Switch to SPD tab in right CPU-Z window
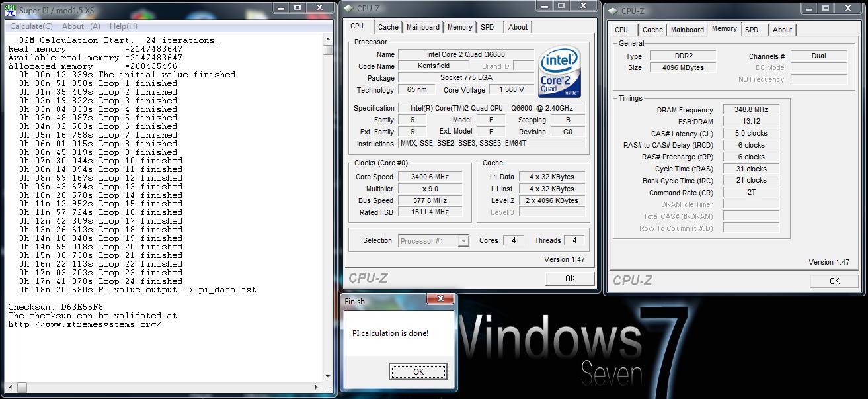868x399 pixels. point(752,30)
